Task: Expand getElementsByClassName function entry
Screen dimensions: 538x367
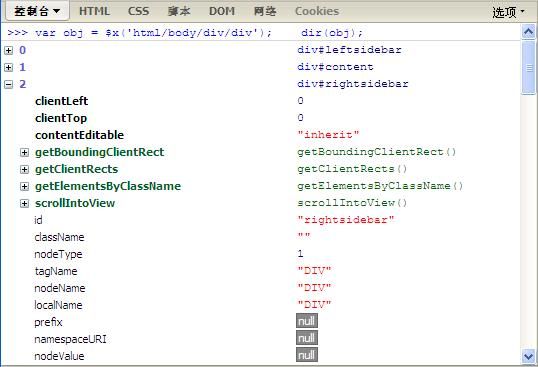Action: pos(24,186)
